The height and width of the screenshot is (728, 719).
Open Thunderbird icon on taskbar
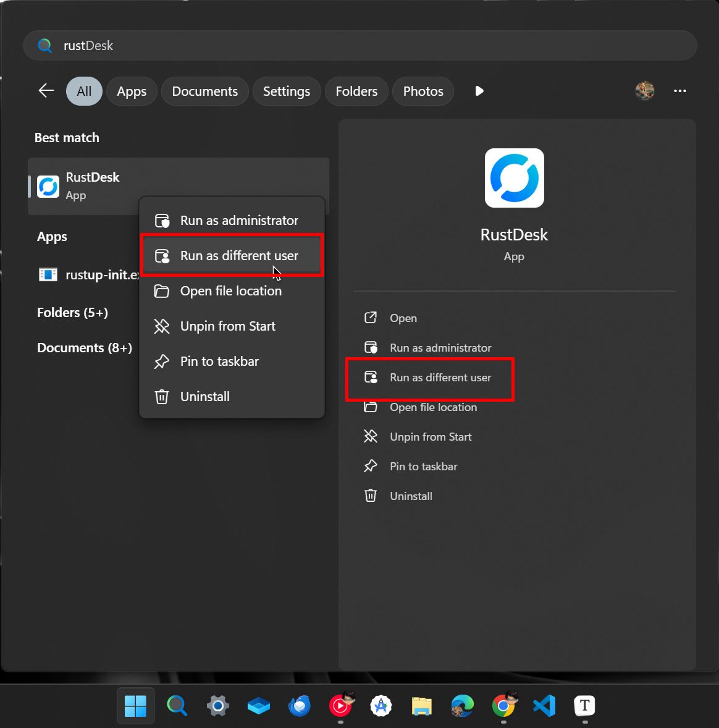(300, 706)
